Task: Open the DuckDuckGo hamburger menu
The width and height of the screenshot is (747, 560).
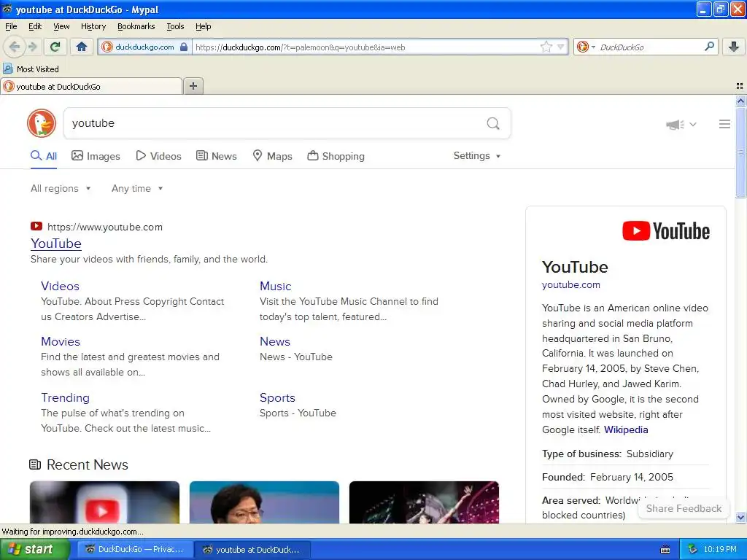Action: tap(724, 124)
